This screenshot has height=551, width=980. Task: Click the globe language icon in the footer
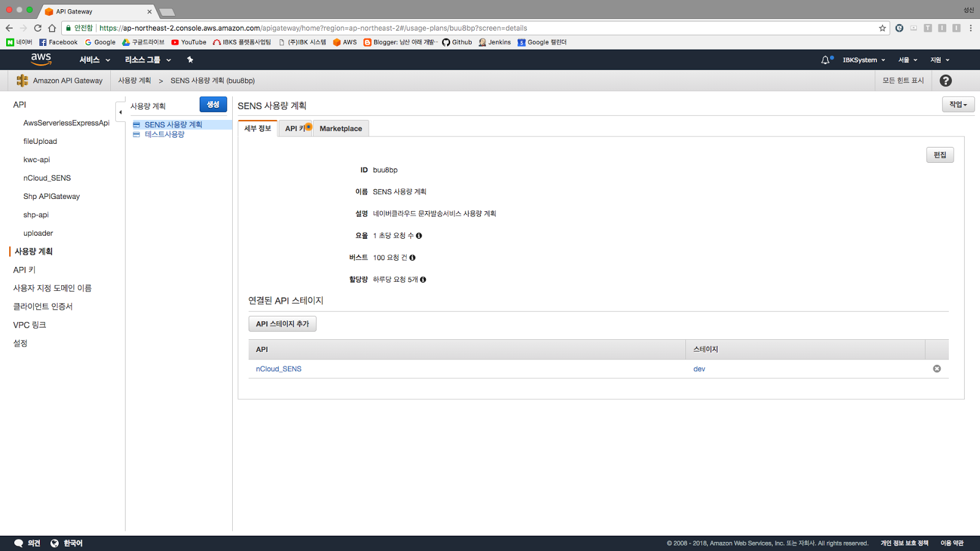[55, 543]
